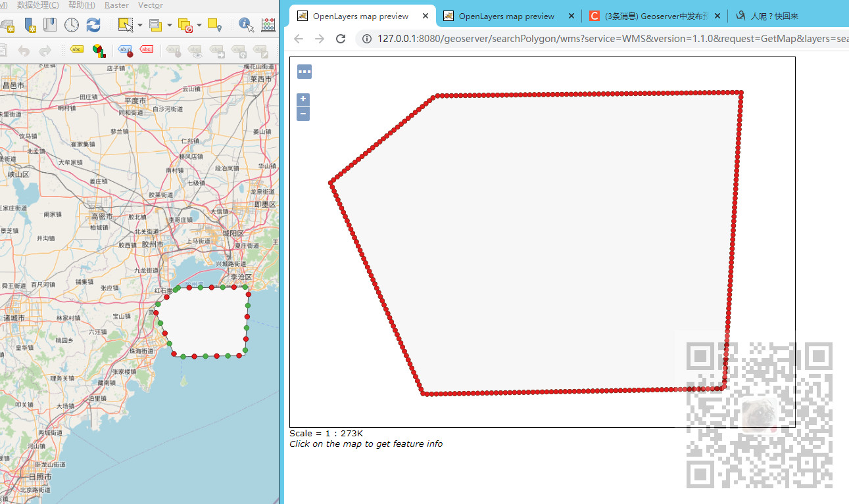The width and height of the screenshot is (849, 504).
Task: Close the second OpenLayers map preview tab
Action: click(x=571, y=16)
